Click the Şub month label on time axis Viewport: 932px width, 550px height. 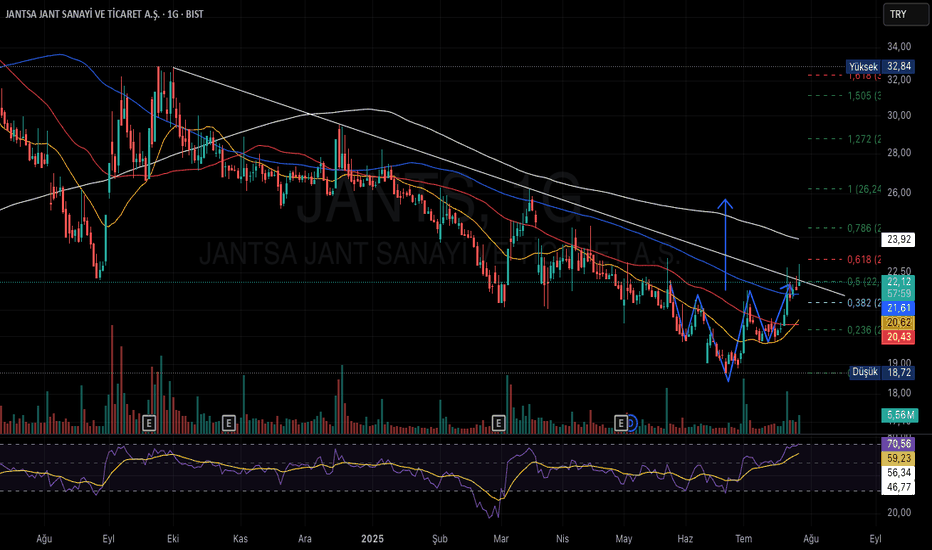(439, 539)
